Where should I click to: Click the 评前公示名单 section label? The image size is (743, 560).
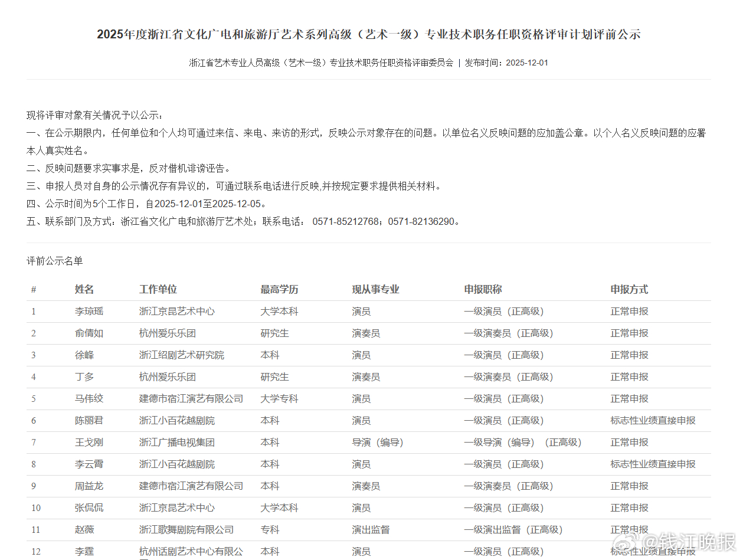54,260
